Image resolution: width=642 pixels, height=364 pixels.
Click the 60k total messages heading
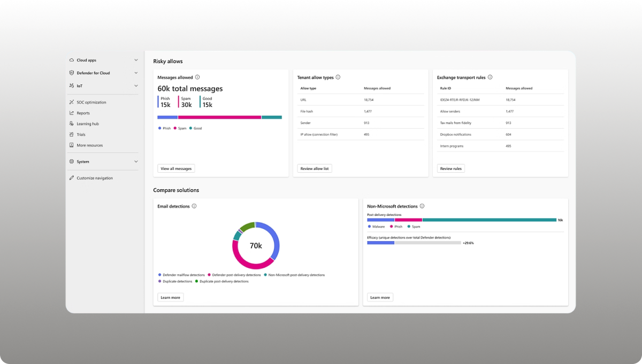[190, 89]
